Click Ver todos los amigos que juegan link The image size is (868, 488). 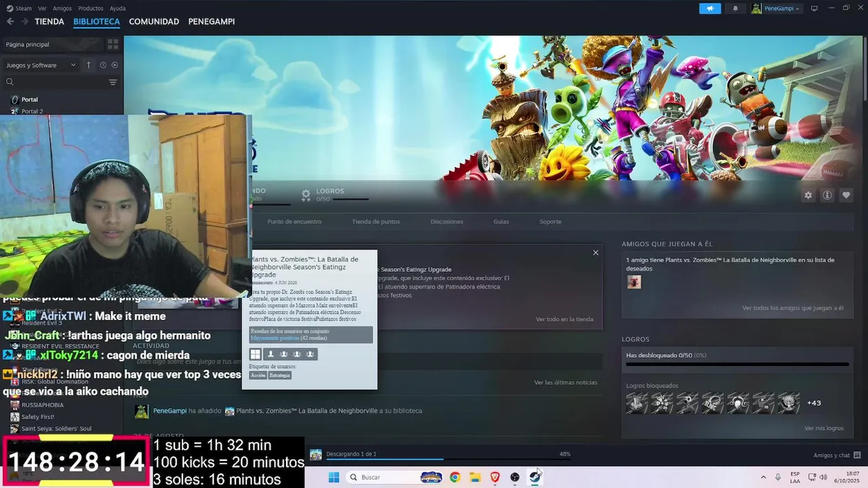click(x=793, y=308)
